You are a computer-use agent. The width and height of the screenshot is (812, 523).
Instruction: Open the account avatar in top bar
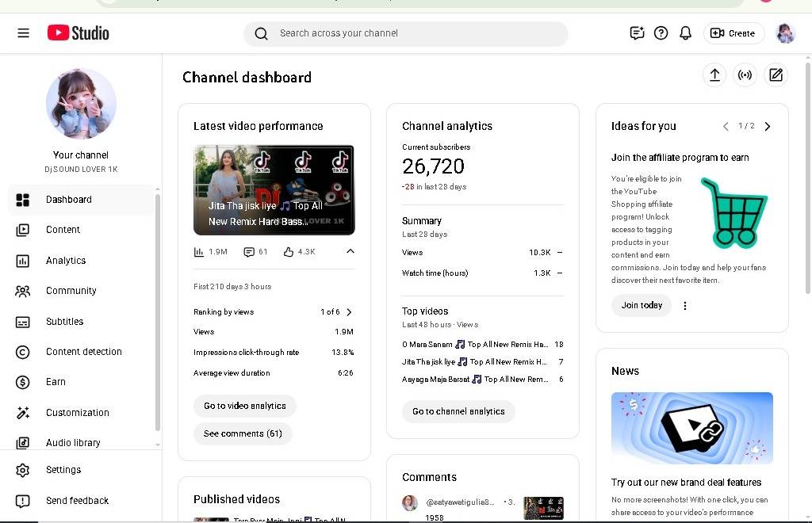tap(785, 33)
